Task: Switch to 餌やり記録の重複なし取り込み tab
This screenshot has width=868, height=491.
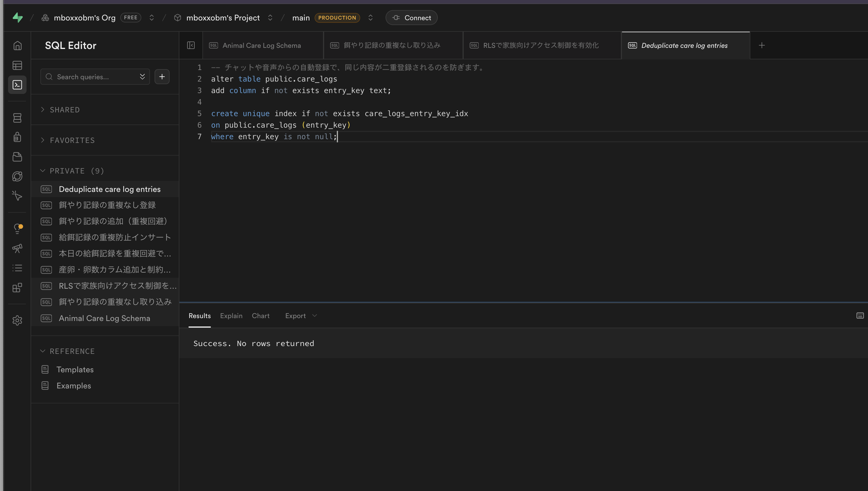Action: click(393, 45)
